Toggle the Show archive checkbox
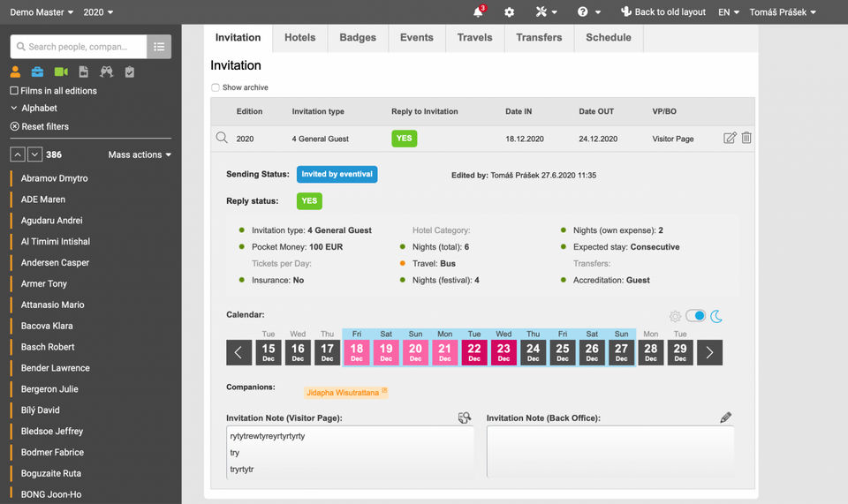Viewport: 848px width, 504px height. tap(216, 87)
